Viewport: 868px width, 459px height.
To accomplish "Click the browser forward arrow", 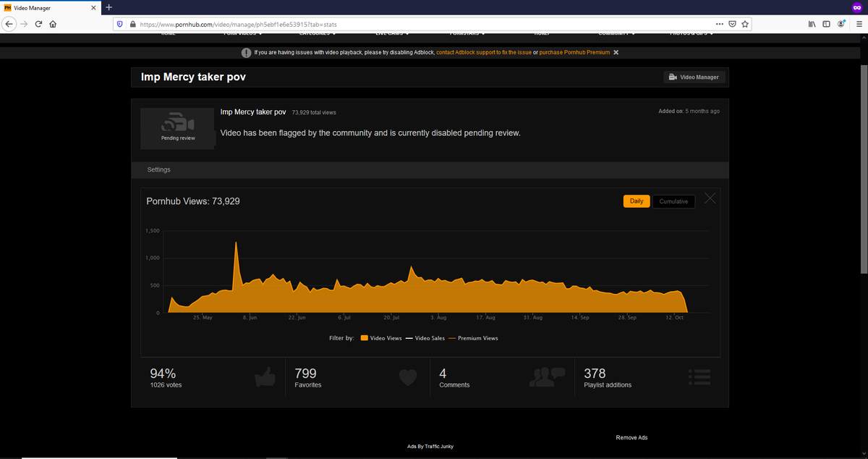I will coord(24,24).
